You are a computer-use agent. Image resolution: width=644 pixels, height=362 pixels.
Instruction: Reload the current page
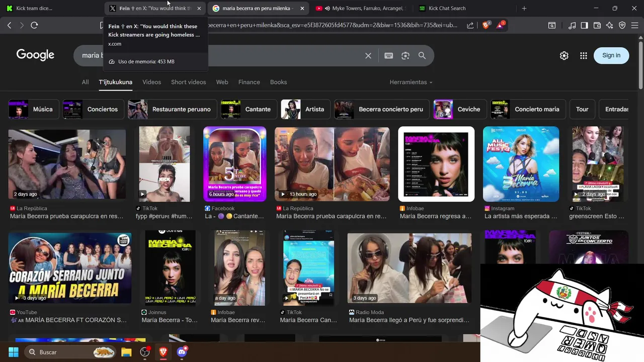[x=34, y=25]
